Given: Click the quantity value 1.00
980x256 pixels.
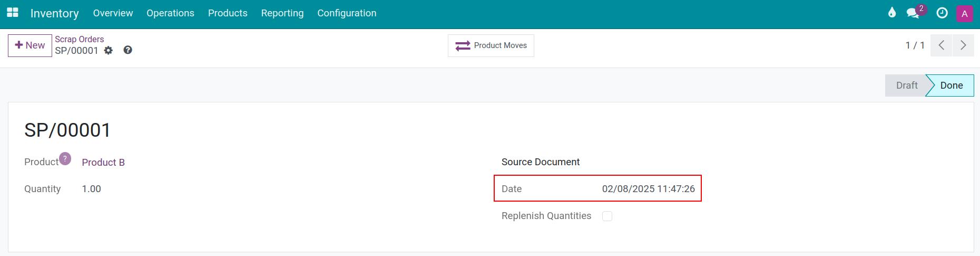Looking at the screenshot, I should pos(92,189).
